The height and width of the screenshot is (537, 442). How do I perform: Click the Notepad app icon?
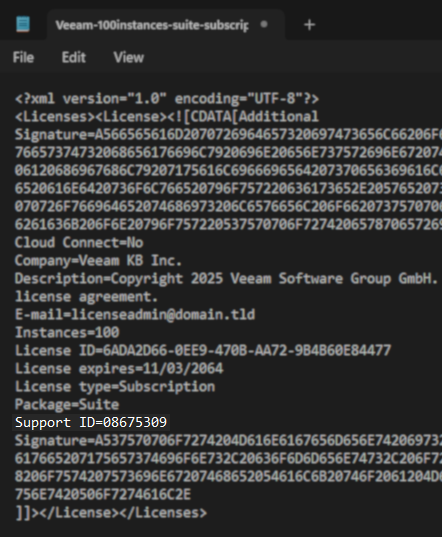tap(23, 24)
